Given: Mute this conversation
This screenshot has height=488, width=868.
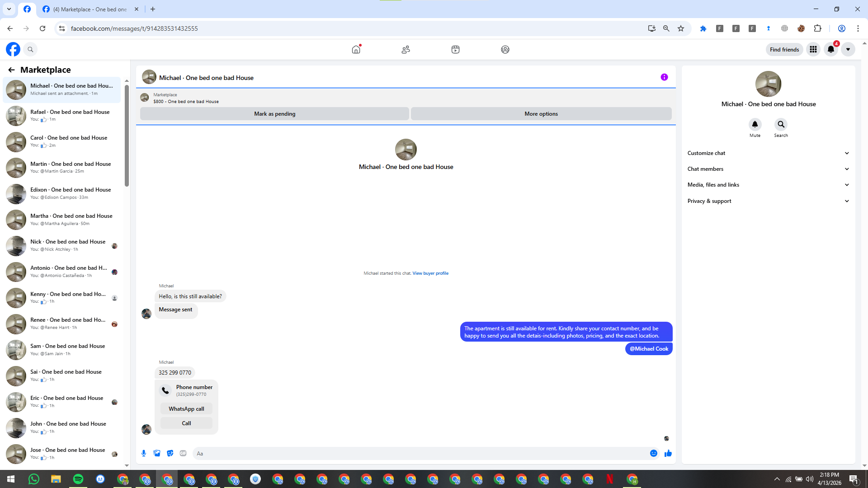Looking at the screenshot, I should coord(755,124).
